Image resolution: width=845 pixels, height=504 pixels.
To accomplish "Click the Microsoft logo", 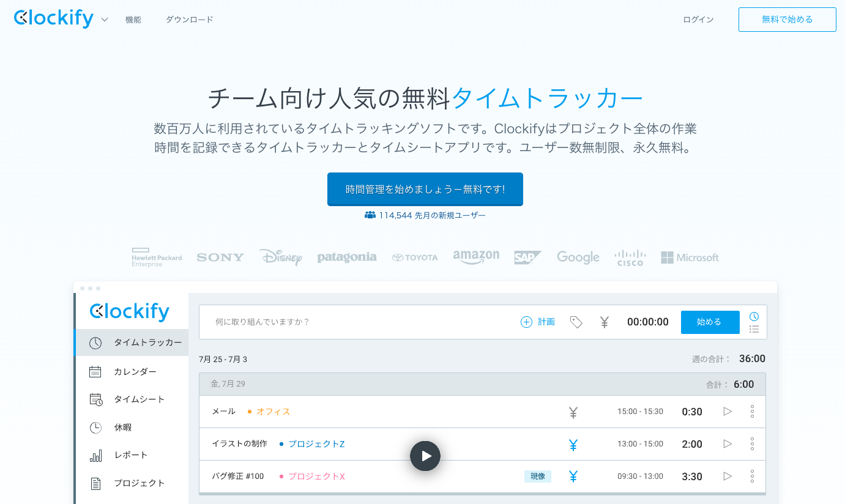I will point(690,258).
